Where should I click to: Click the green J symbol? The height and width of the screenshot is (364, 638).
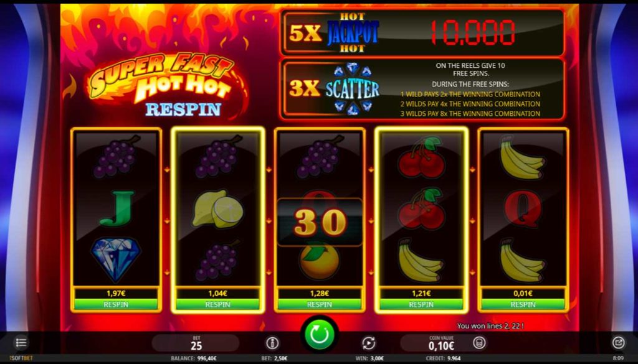(x=117, y=208)
